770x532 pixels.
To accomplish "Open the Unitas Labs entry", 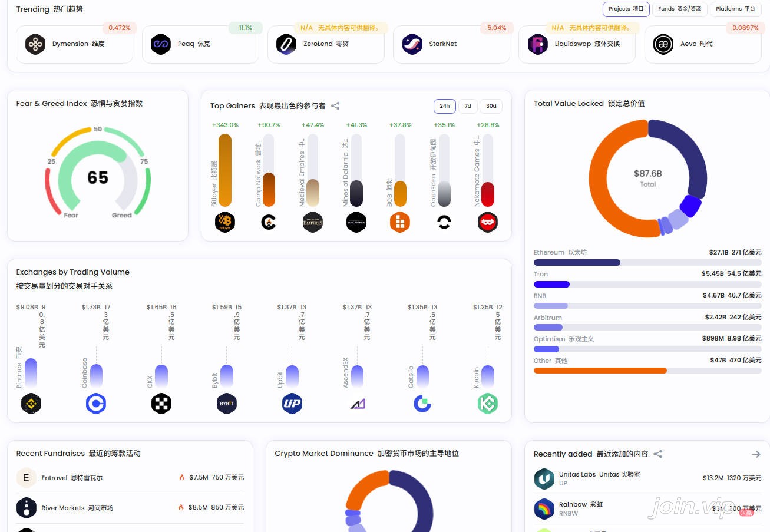I will click(647, 478).
